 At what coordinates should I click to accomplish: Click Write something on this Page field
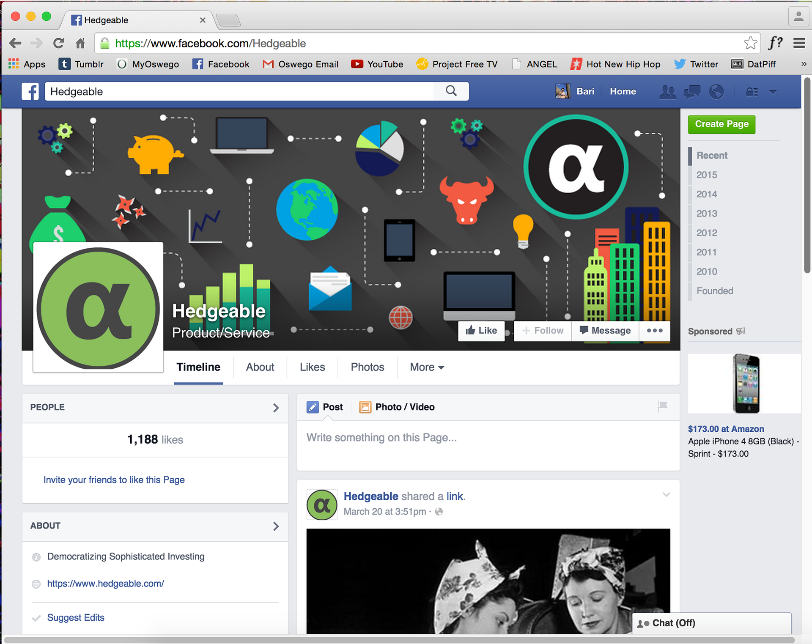coord(488,446)
